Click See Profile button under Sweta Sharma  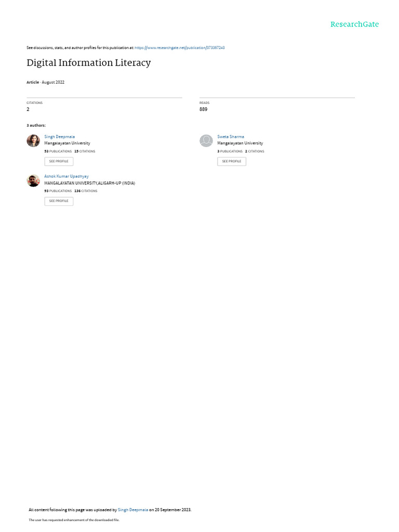232,162
